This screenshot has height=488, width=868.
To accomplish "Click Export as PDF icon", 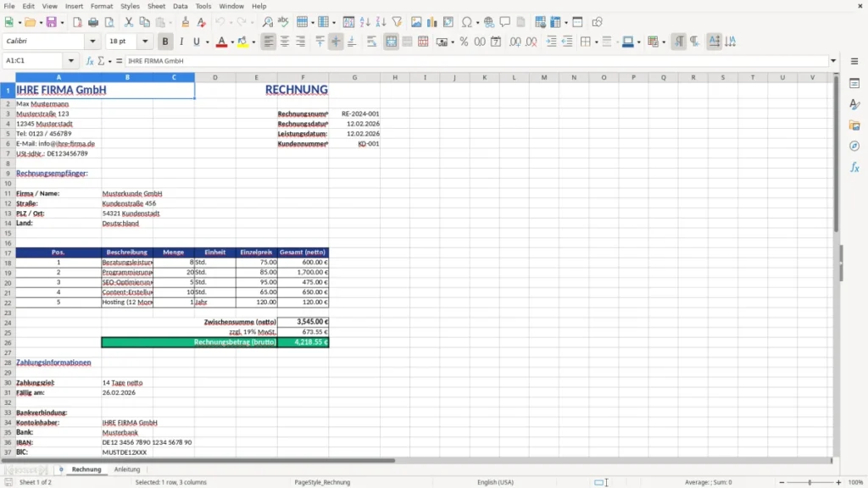I will [x=77, y=22].
